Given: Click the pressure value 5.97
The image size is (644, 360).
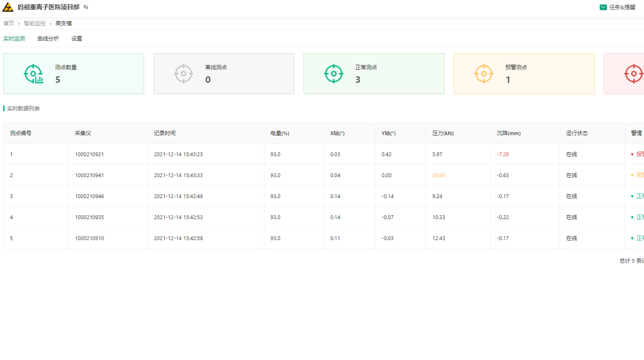Looking at the screenshot, I should point(437,154).
